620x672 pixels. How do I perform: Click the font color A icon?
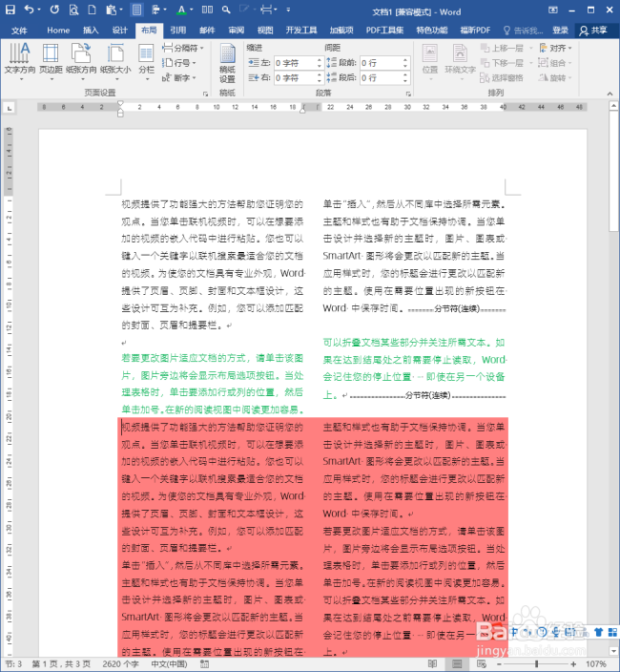(x=182, y=10)
